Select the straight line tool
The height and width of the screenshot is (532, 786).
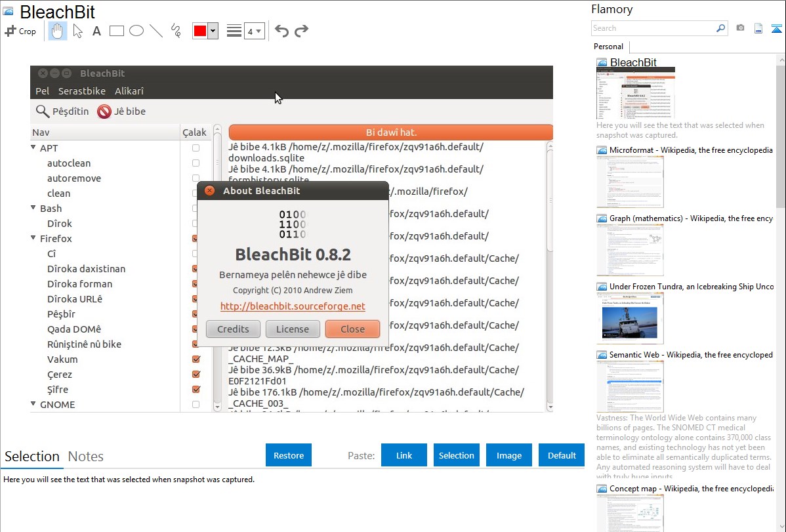click(156, 31)
